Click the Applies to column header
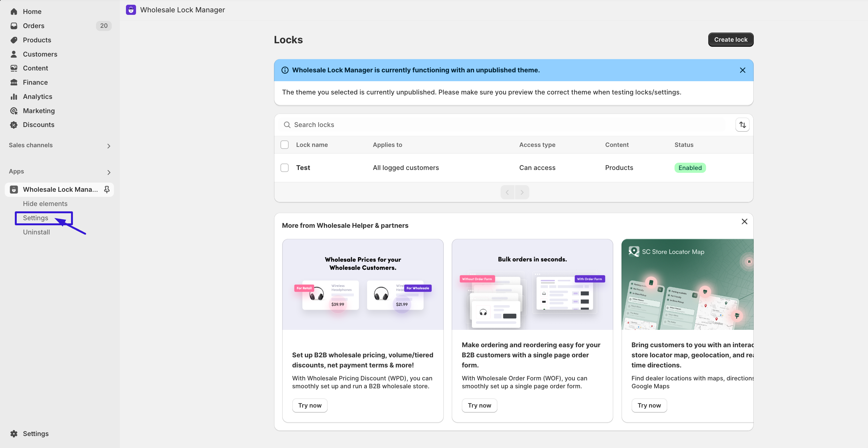This screenshot has width=868, height=448. (x=388, y=145)
